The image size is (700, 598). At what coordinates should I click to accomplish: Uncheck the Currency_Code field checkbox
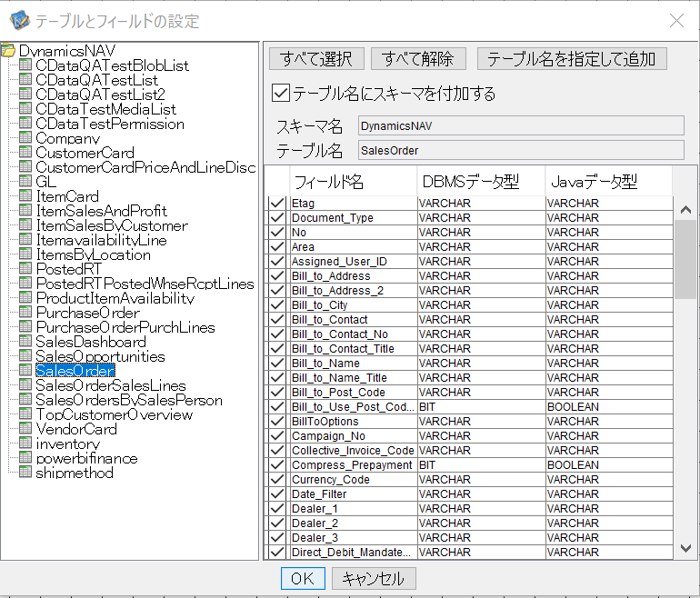(277, 479)
